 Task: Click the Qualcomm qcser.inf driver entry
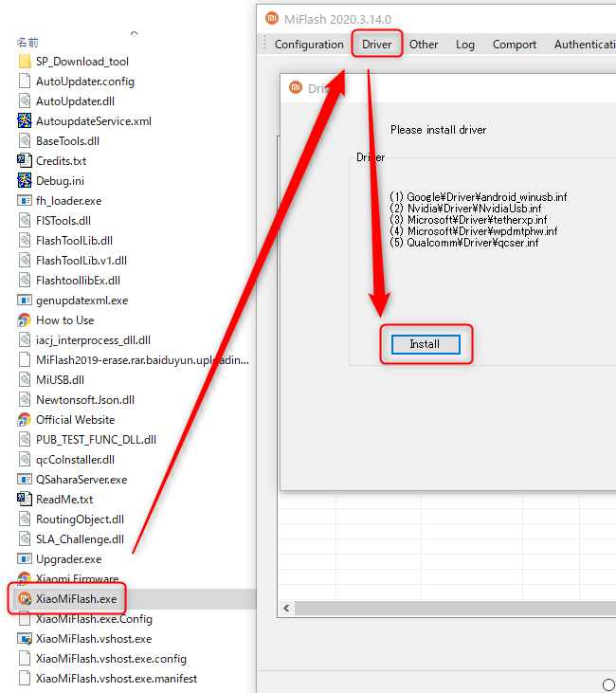click(x=464, y=243)
